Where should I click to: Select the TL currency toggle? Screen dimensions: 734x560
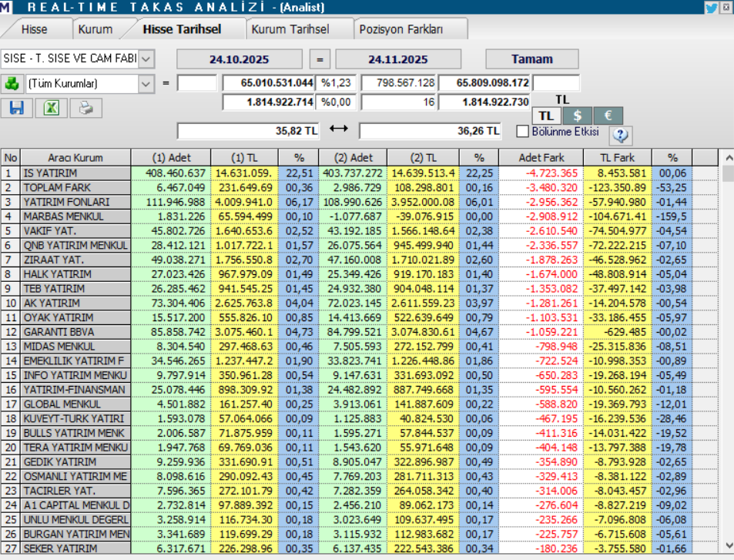tap(548, 114)
